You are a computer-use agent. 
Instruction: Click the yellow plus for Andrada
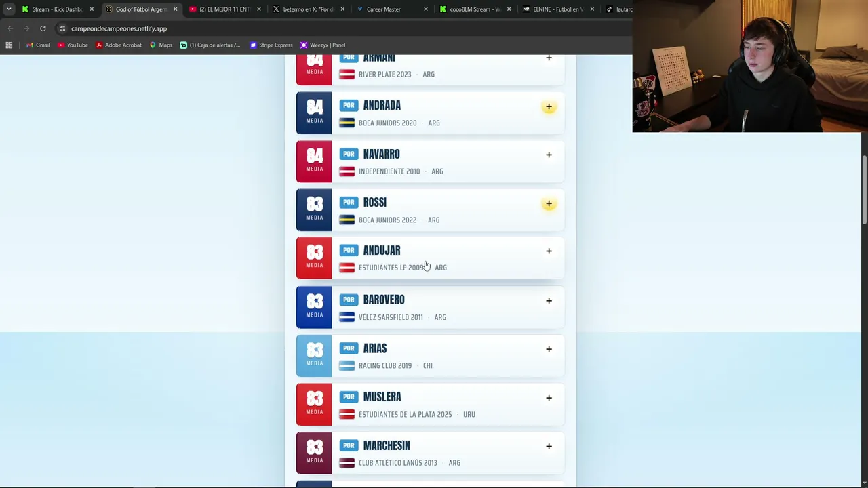pyautogui.click(x=549, y=106)
